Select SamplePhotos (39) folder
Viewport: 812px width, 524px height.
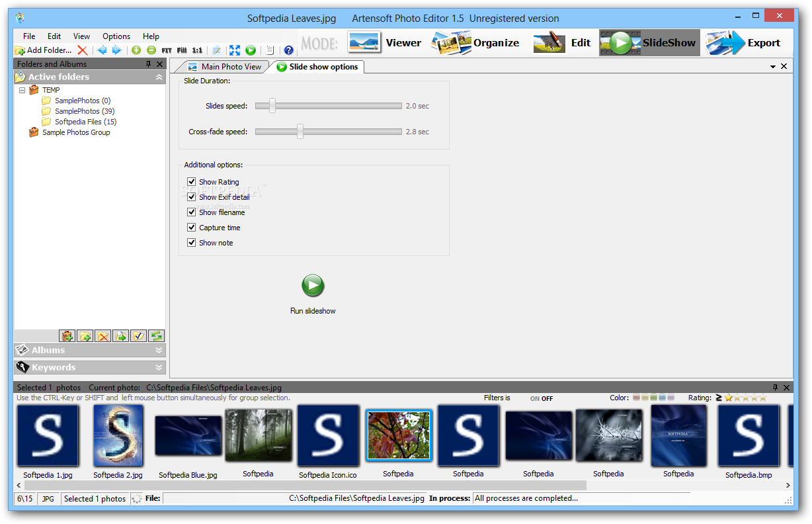point(77,111)
